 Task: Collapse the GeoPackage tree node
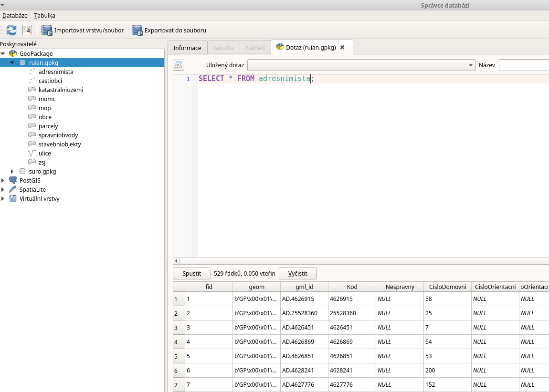pyautogui.click(x=3, y=53)
